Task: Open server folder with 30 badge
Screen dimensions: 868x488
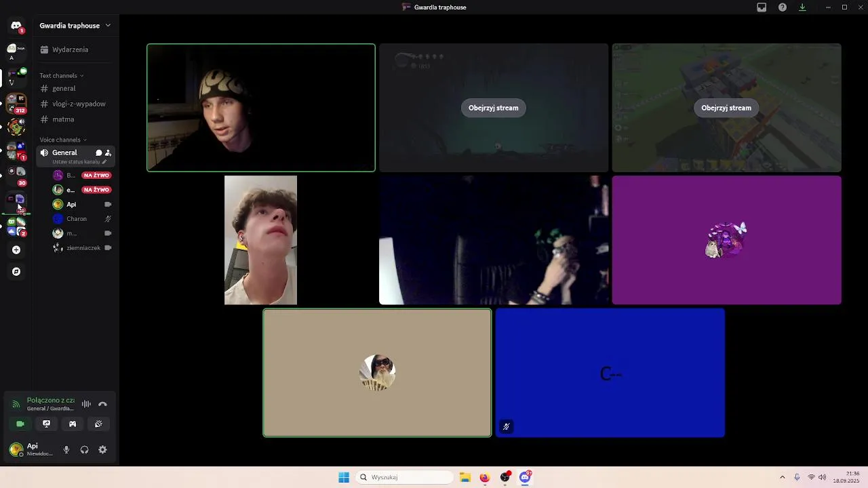Action: [x=16, y=176]
